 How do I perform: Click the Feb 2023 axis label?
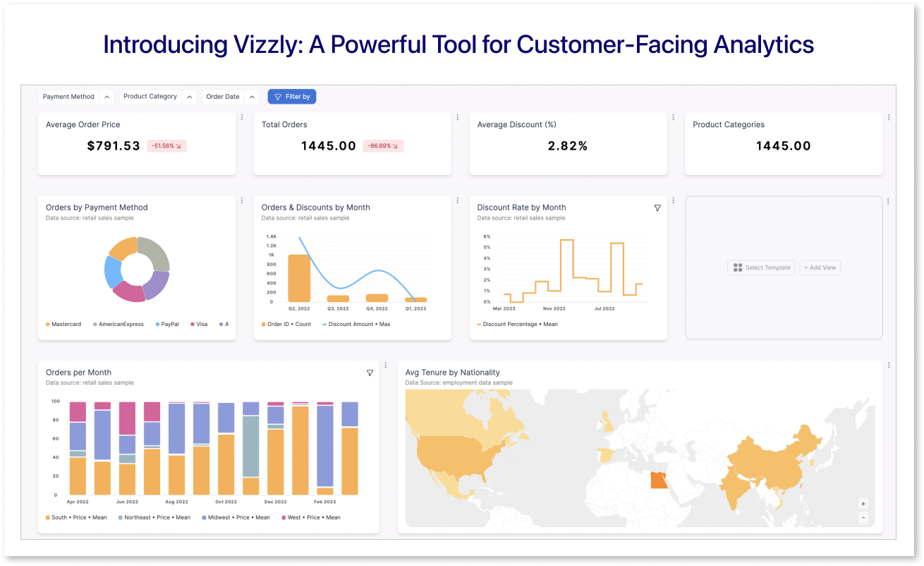324,502
